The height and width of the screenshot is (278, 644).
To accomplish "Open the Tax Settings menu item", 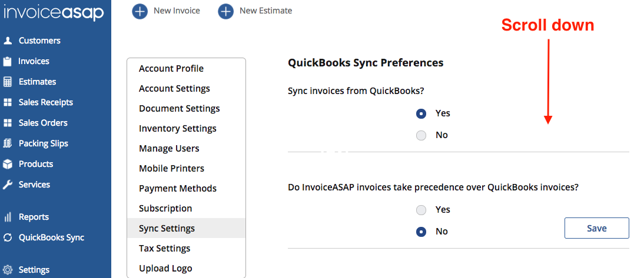I will click(164, 248).
